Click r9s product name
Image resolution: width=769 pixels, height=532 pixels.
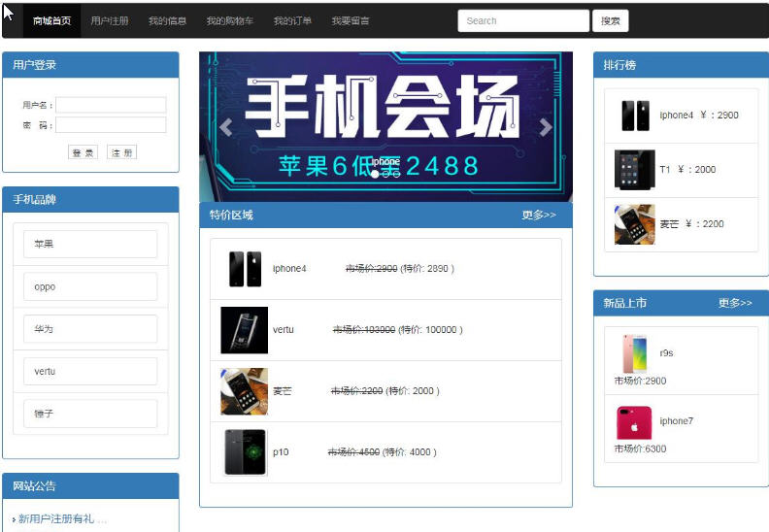(666, 353)
